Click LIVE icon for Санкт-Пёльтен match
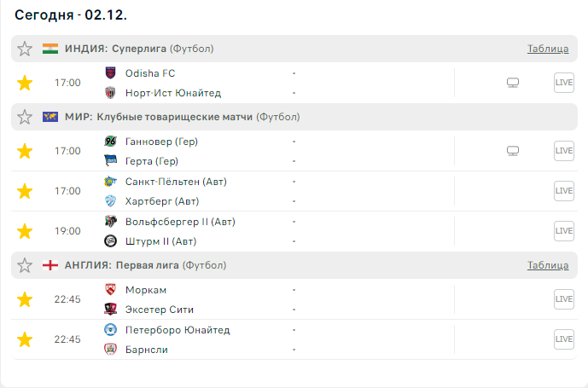 click(563, 191)
